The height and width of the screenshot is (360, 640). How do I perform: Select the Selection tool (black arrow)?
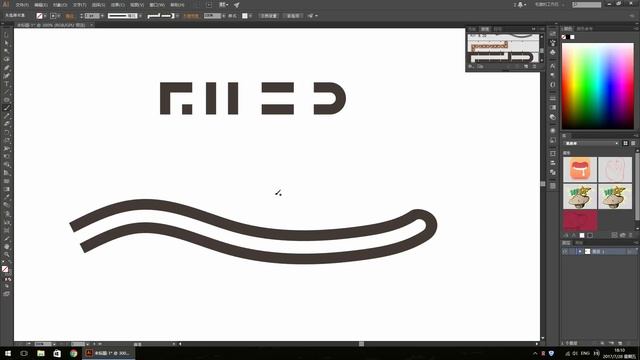(x=6, y=35)
